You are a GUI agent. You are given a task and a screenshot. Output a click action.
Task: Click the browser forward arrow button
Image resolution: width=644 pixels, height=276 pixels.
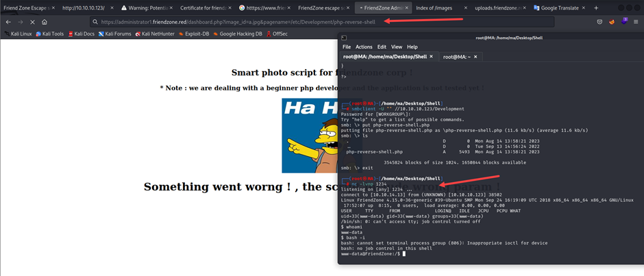[x=20, y=22]
